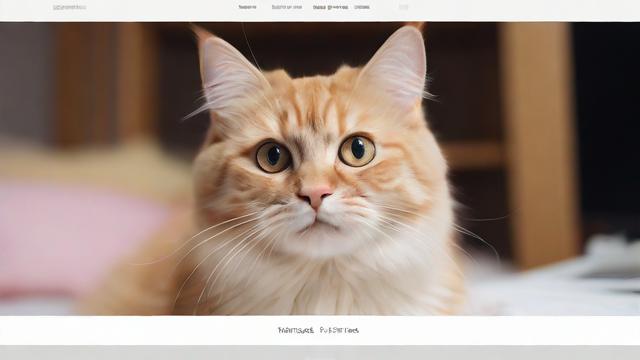This screenshot has width=640, height=360.
Task: Click the large orange cat hero photo
Action: 320,169
